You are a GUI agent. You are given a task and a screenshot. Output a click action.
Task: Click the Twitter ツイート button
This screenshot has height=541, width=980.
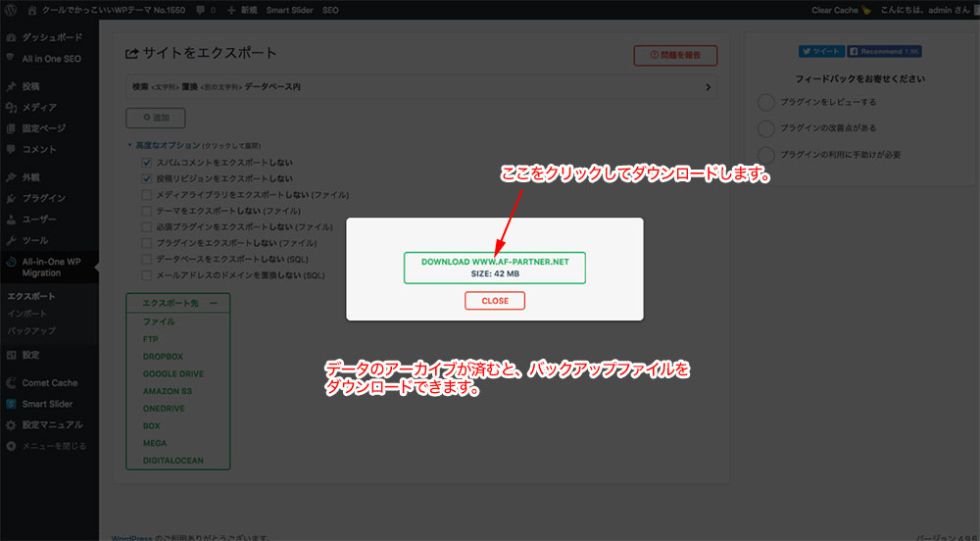(821, 51)
